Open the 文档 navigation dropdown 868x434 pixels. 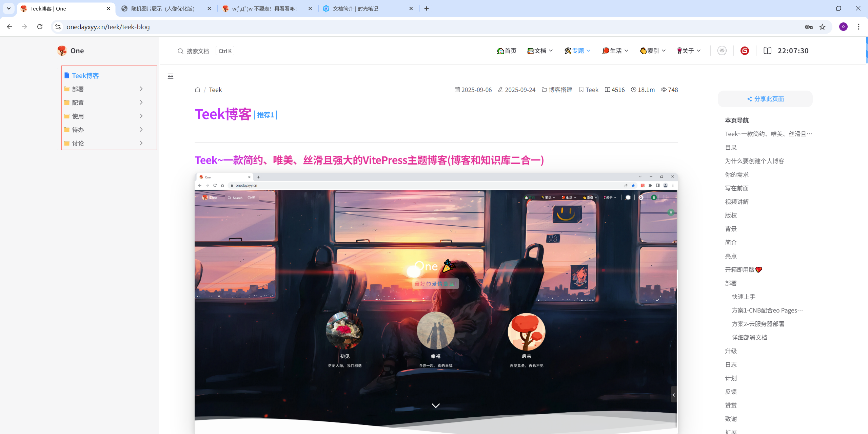540,51
